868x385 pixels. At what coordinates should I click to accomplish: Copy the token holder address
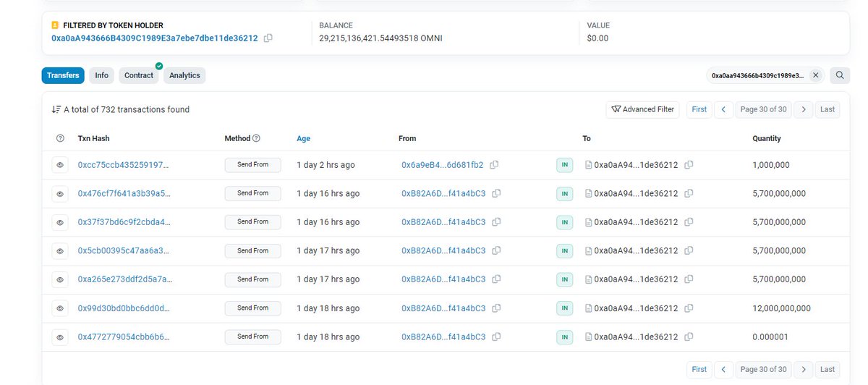tap(268, 38)
